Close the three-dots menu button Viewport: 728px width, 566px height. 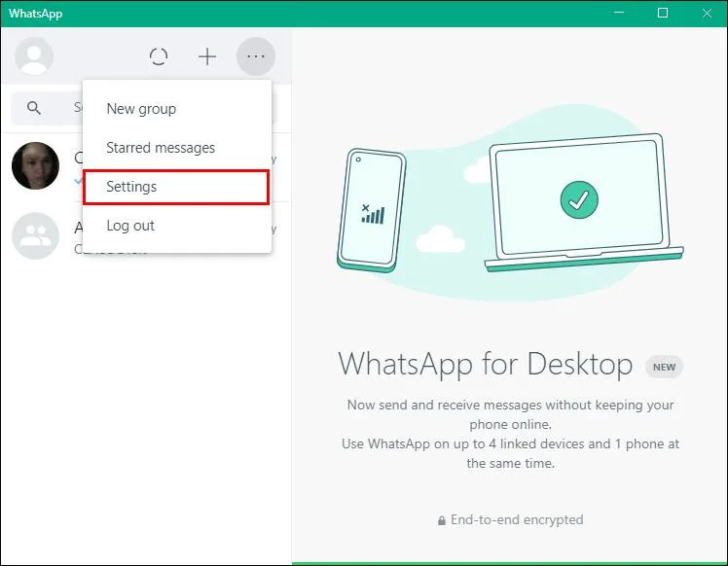256,56
